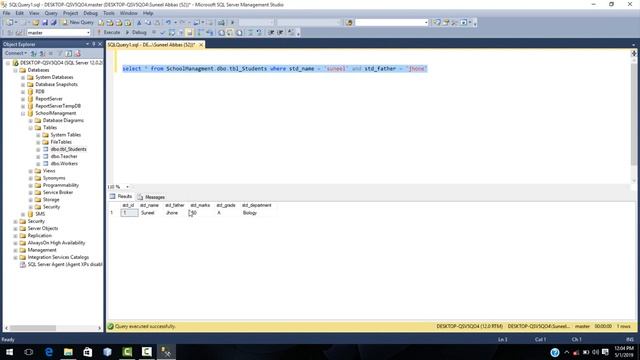Open the Tools menu

pyautogui.click(x=109, y=13)
